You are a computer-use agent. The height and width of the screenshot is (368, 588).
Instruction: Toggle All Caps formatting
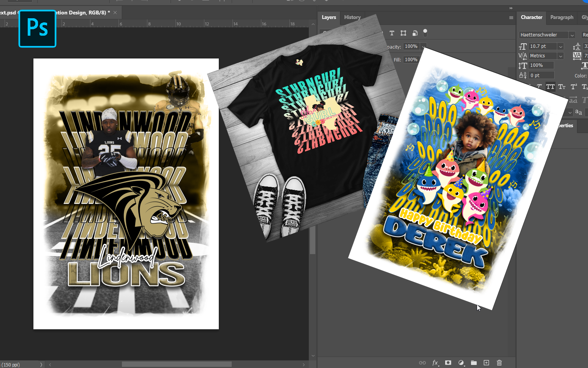[550, 87]
